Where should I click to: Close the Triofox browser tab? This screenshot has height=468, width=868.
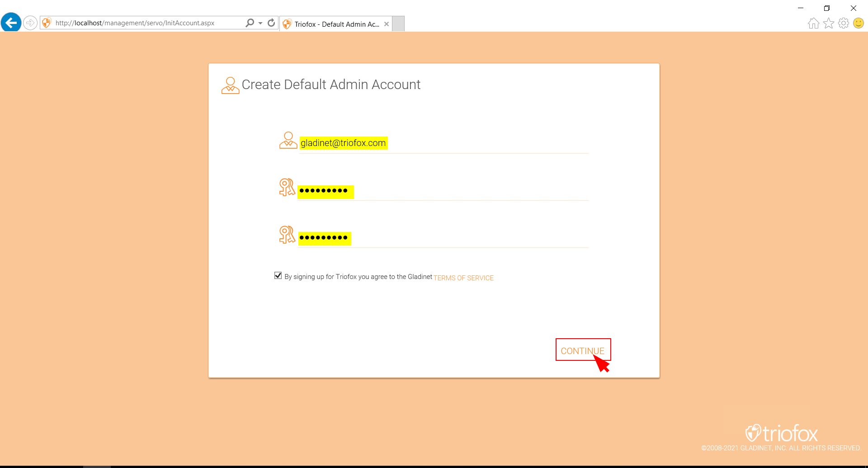(x=386, y=24)
